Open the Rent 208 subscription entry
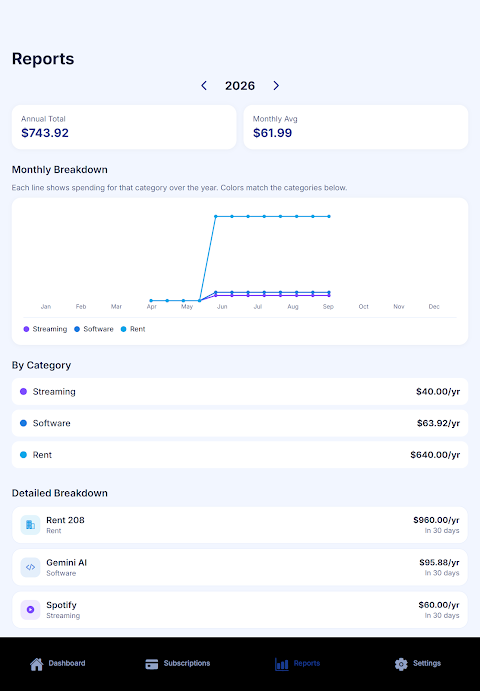This screenshot has width=480, height=691. (x=240, y=525)
